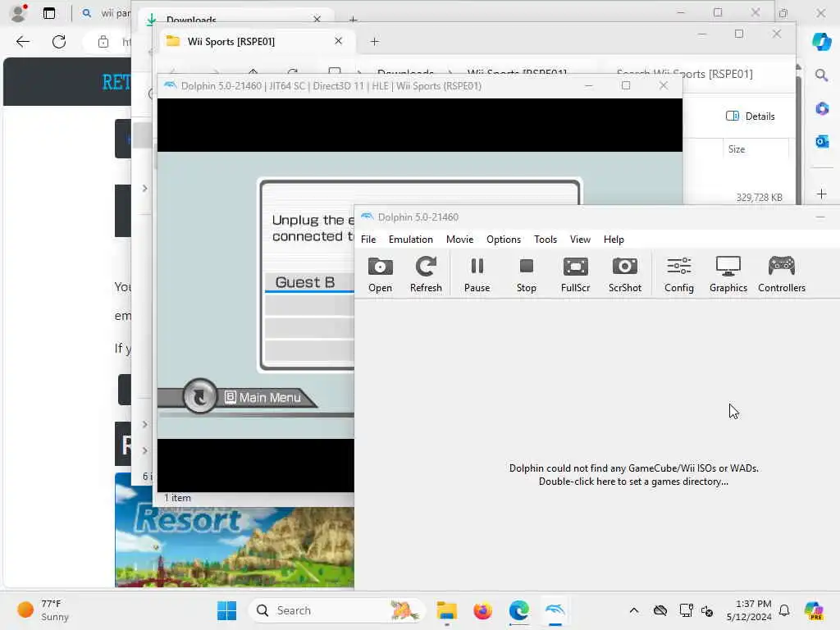Open Copilot in Edge sidebar

coord(822,42)
